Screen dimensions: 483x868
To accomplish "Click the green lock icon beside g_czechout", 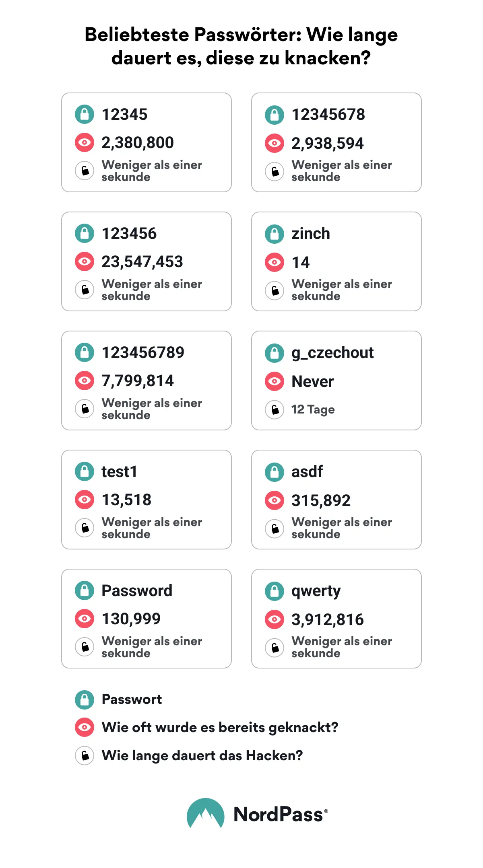I will click(x=275, y=353).
